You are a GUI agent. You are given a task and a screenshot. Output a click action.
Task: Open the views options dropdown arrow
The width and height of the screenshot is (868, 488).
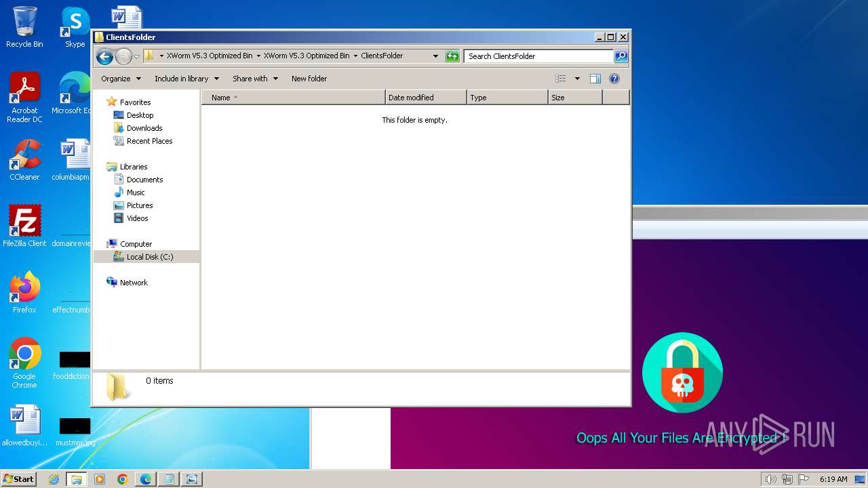click(x=577, y=79)
